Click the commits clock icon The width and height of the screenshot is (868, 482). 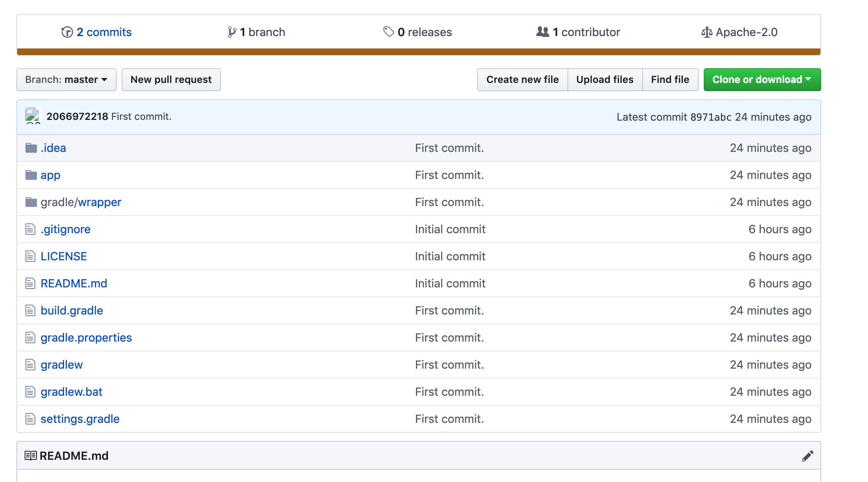pos(67,32)
